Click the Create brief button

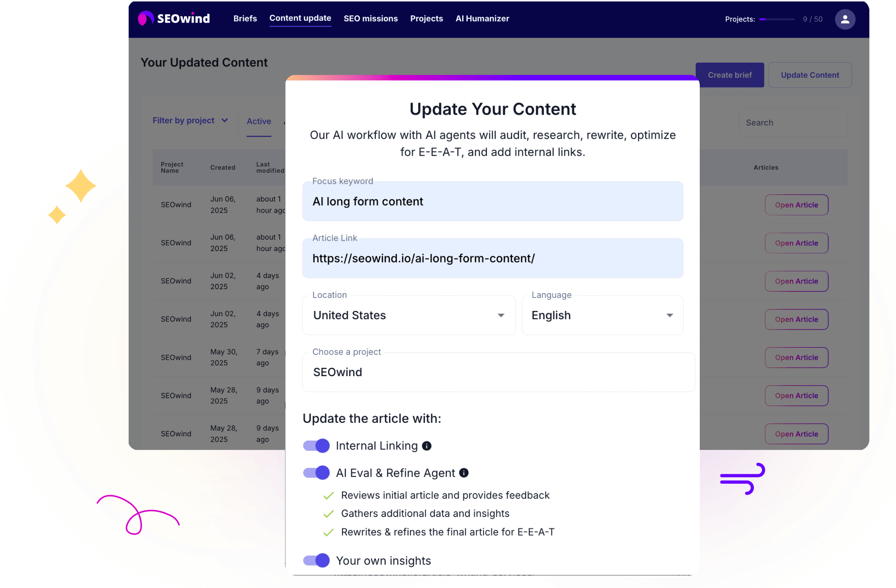pyautogui.click(x=729, y=75)
